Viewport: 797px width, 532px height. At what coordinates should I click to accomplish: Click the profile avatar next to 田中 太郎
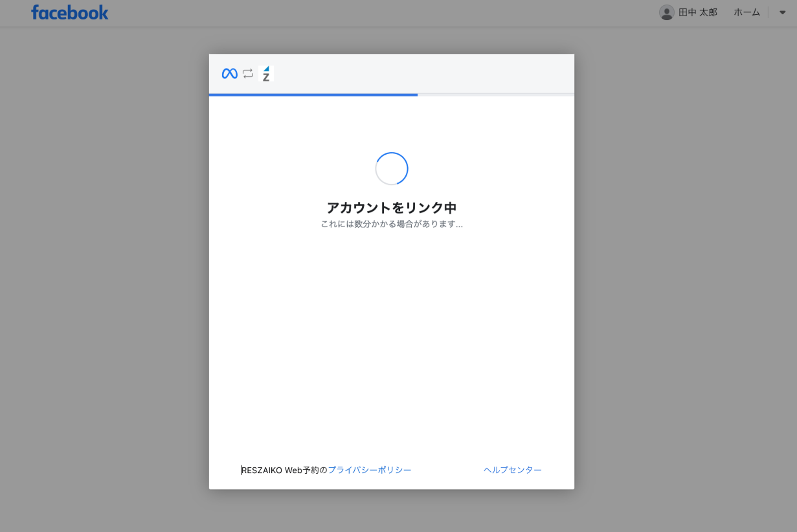(x=666, y=12)
